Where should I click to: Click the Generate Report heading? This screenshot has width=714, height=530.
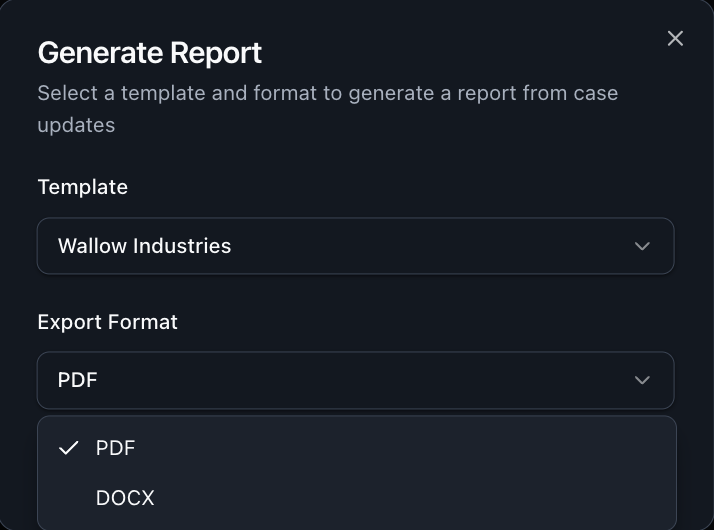[x=149, y=52]
